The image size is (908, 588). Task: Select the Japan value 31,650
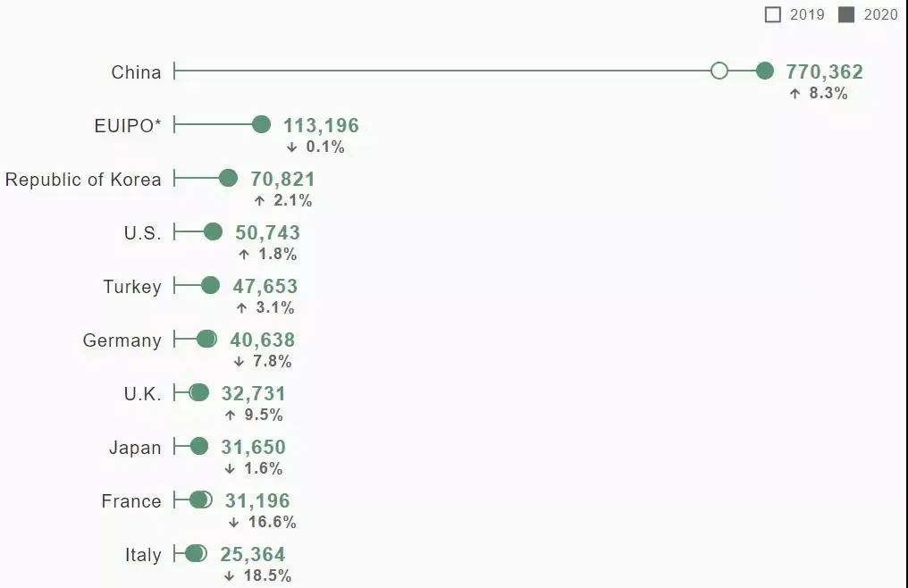253,447
